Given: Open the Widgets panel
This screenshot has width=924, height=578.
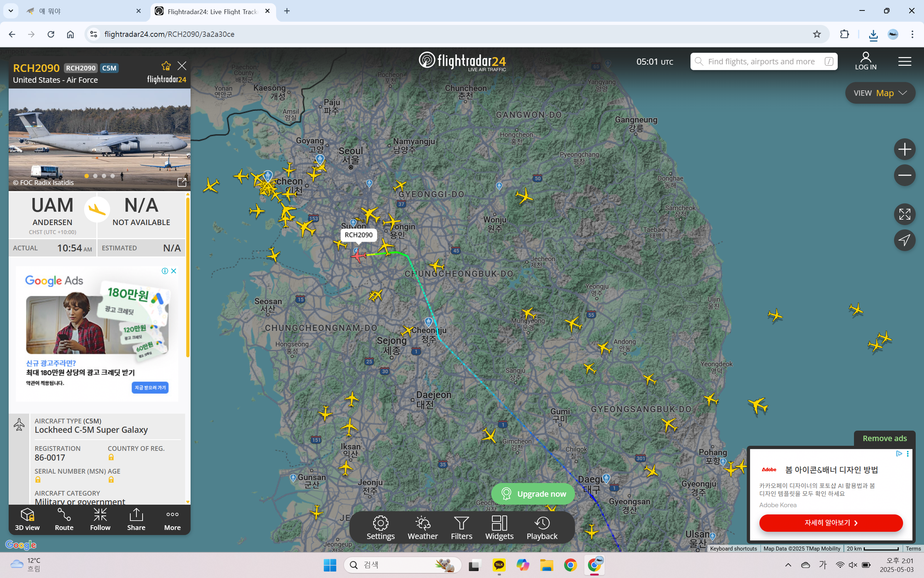Looking at the screenshot, I should pyautogui.click(x=499, y=527).
